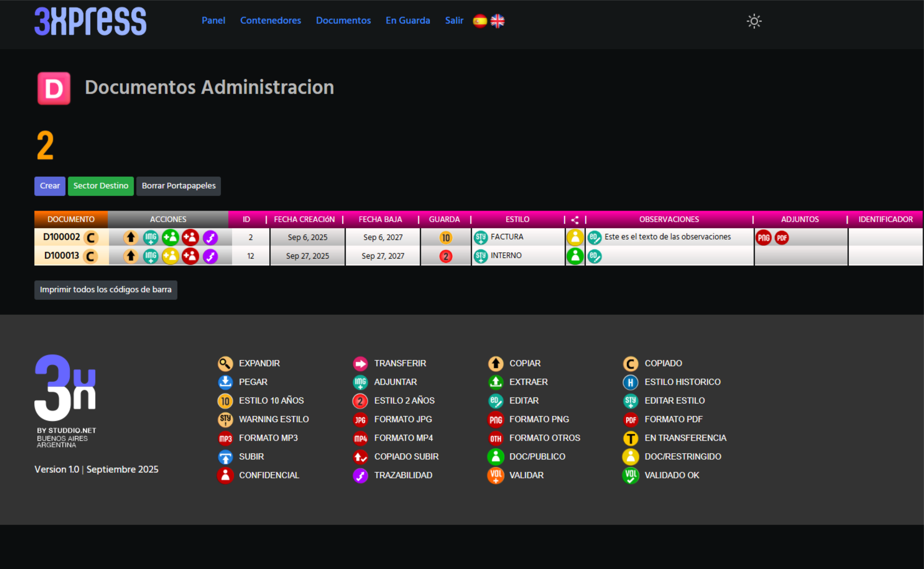The image size is (924, 569).
Task: Click the copy arrow icon for D100002
Action: coord(131,237)
